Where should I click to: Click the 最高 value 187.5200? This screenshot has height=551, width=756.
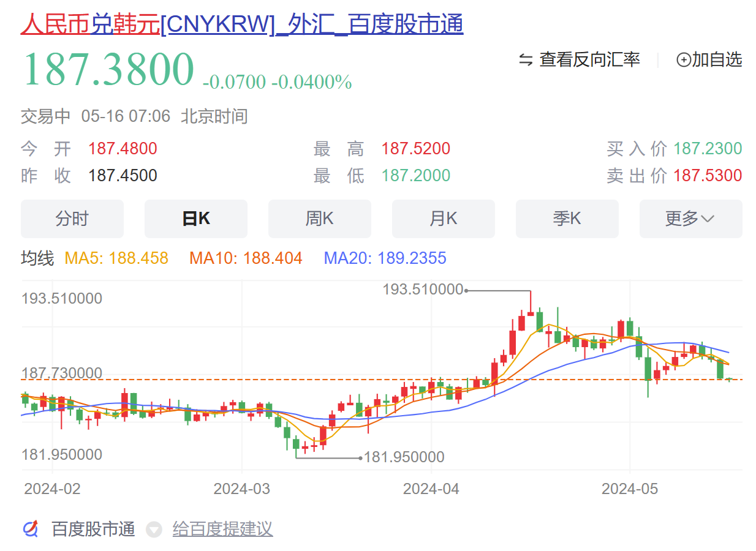416,149
